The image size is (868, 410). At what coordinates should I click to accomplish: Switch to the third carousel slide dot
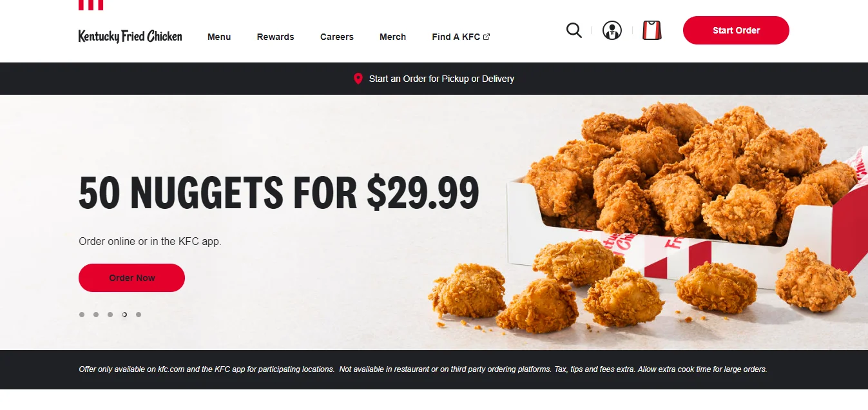pos(110,315)
